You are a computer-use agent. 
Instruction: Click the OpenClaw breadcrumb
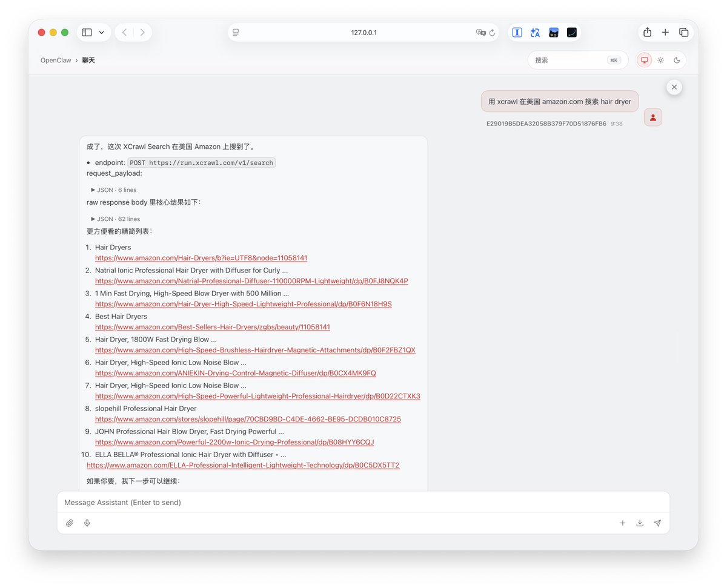(x=56, y=61)
